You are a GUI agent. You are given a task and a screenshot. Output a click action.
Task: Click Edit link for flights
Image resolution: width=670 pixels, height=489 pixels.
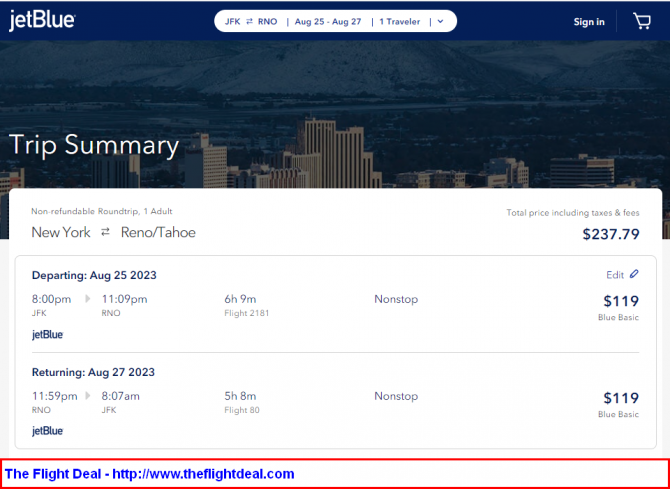click(x=615, y=275)
